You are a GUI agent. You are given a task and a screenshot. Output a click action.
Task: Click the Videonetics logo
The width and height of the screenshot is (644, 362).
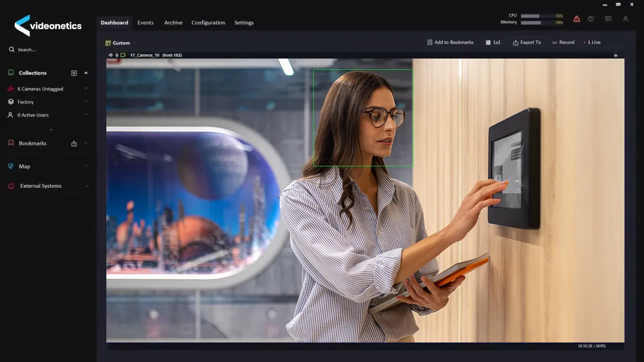coord(48,25)
